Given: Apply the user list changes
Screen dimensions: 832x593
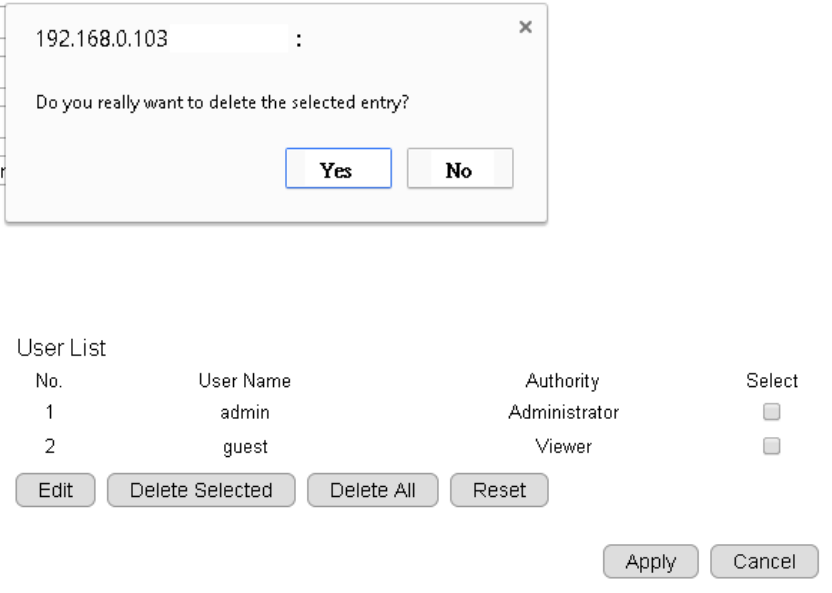Looking at the screenshot, I should pos(650,562).
